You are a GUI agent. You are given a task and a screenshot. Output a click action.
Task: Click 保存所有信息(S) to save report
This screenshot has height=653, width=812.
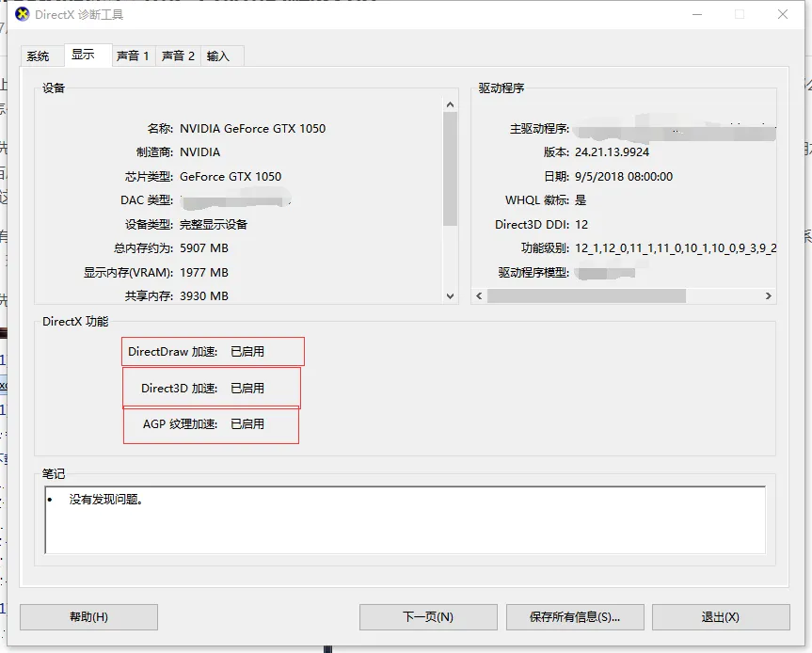pos(575,616)
